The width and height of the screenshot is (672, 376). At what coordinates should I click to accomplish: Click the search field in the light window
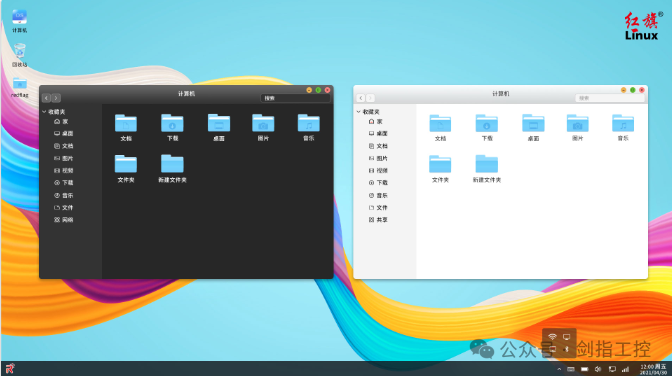[609, 98]
